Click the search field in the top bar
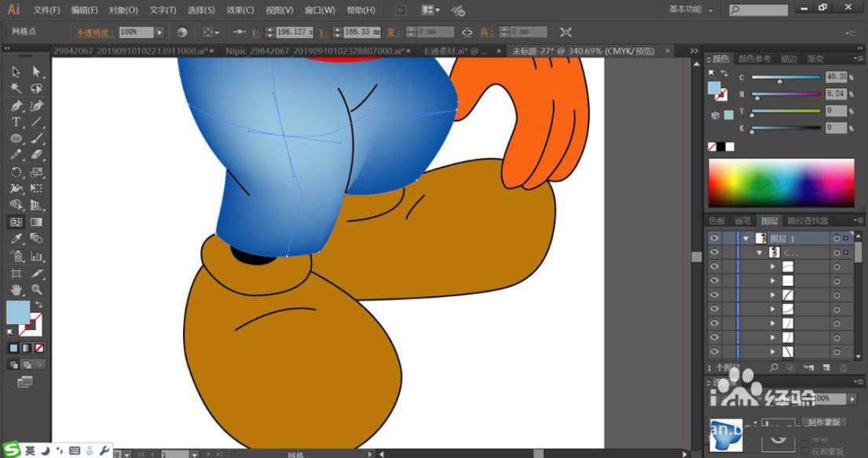 click(758, 9)
